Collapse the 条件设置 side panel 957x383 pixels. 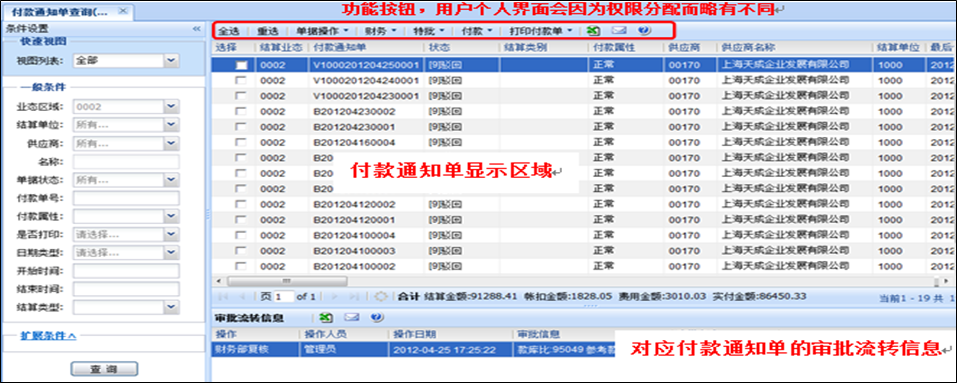click(x=196, y=29)
